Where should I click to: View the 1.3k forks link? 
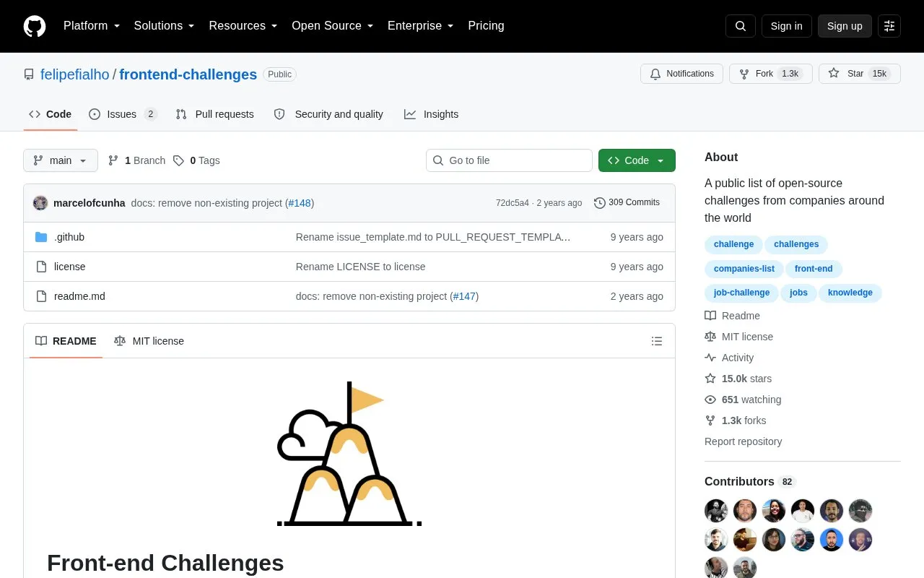pos(736,420)
